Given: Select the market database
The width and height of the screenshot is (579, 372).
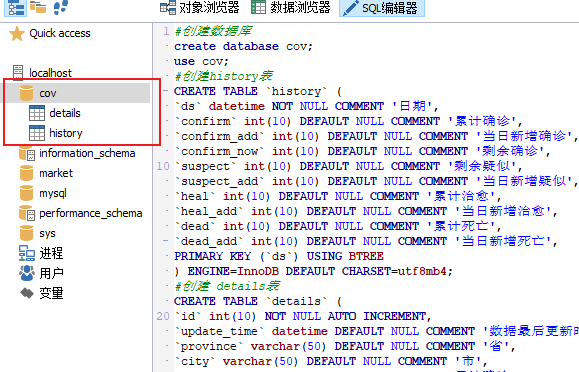Looking at the screenshot, I should click(56, 173).
